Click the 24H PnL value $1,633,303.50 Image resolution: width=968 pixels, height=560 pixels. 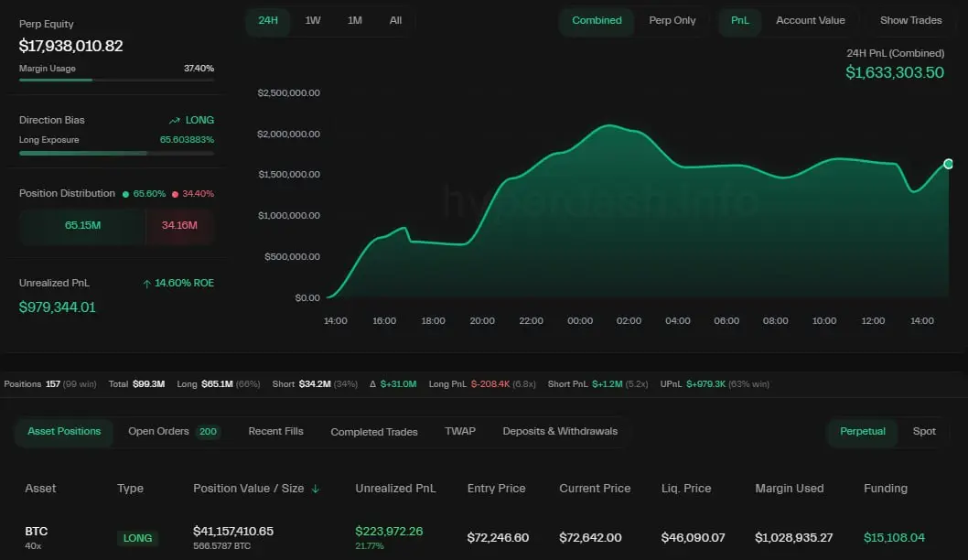(x=895, y=72)
